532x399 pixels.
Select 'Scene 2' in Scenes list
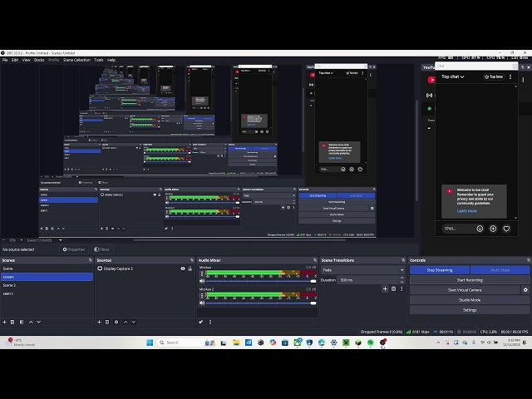(47, 285)
